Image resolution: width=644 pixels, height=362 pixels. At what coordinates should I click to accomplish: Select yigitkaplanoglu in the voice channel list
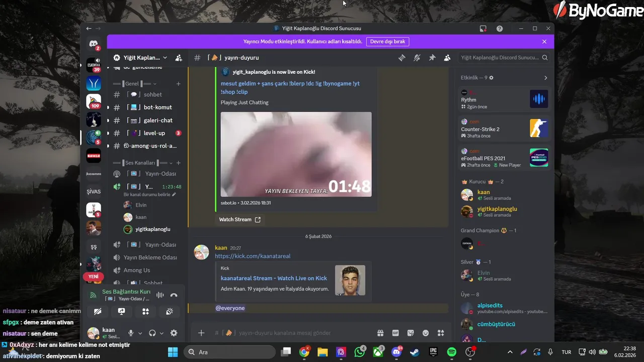pyautogui.click(x=151, y=229)
